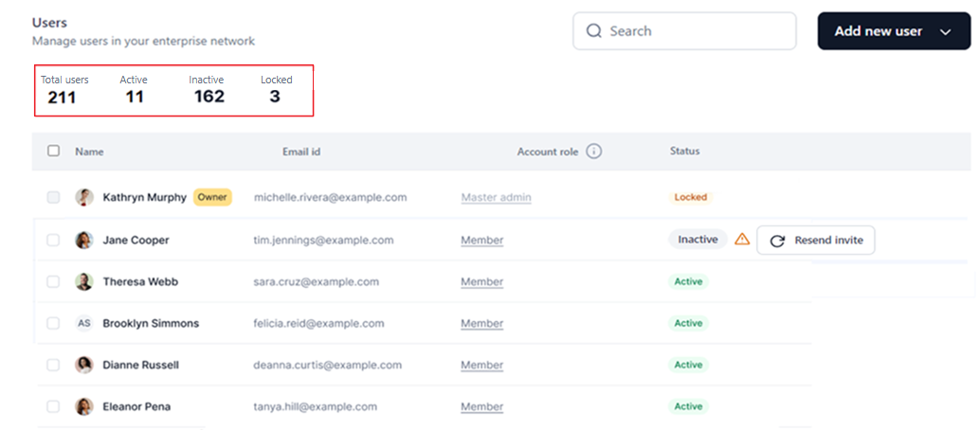Check the box for Jane Cooper

[x=53, y=241]
